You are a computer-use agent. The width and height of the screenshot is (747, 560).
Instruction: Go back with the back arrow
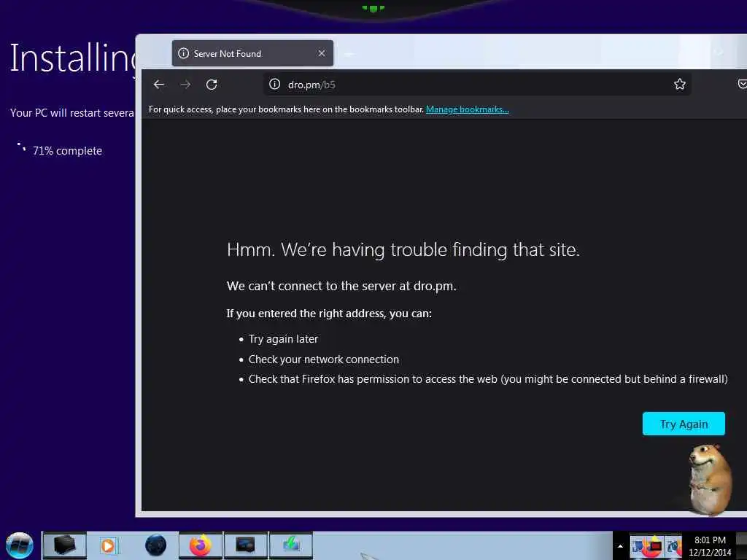pos(158,85)
